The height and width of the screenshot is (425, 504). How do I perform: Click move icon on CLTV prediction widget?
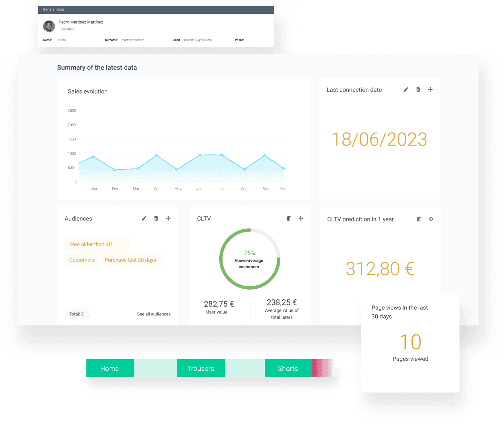[x=431, y=219]
